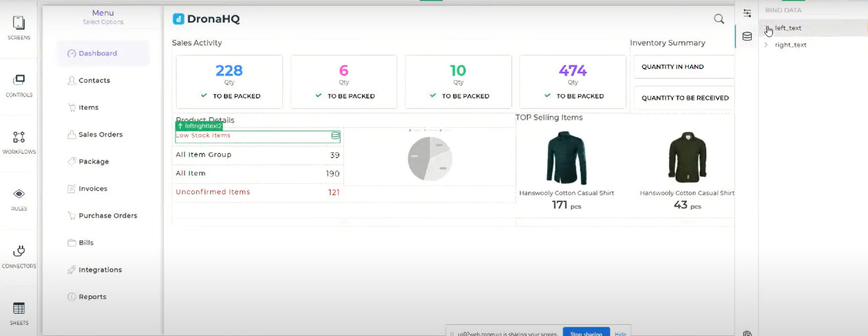Select the pie chart control

point(429,158)
